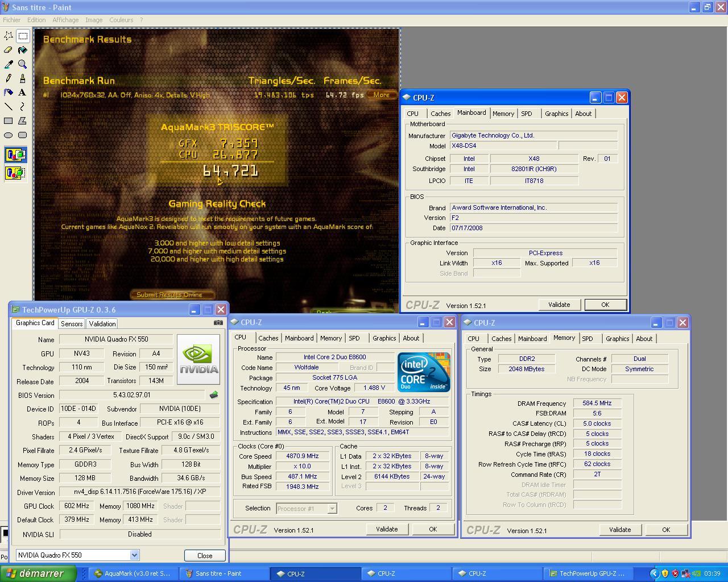Open the Couleurs menu
Screen dimensions: 728x582
click(121, 20)
